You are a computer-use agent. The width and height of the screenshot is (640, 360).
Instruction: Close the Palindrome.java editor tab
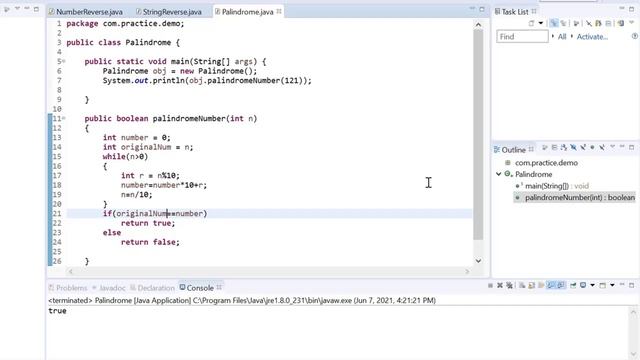point(279,11)
